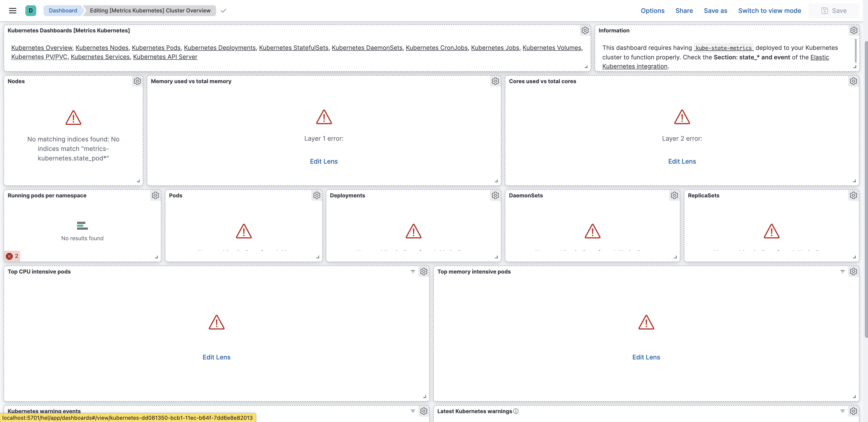868x422 pixels.
Task: Click info icon next to Latest Kubernetes warnings
Action: click(516, 411)
